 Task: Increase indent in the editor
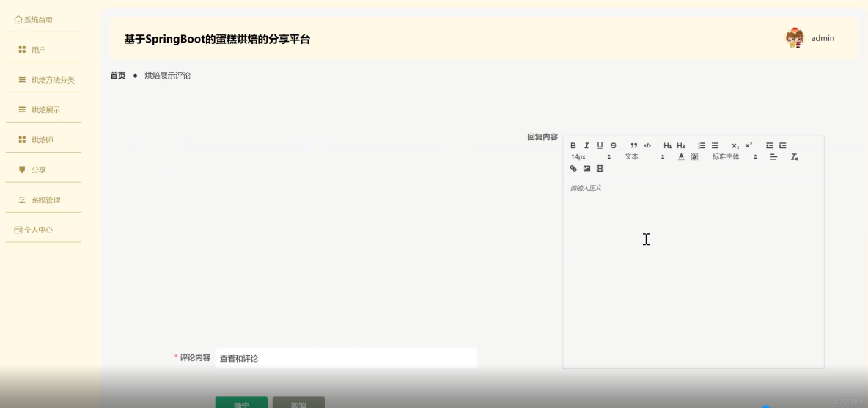point(783,146)
